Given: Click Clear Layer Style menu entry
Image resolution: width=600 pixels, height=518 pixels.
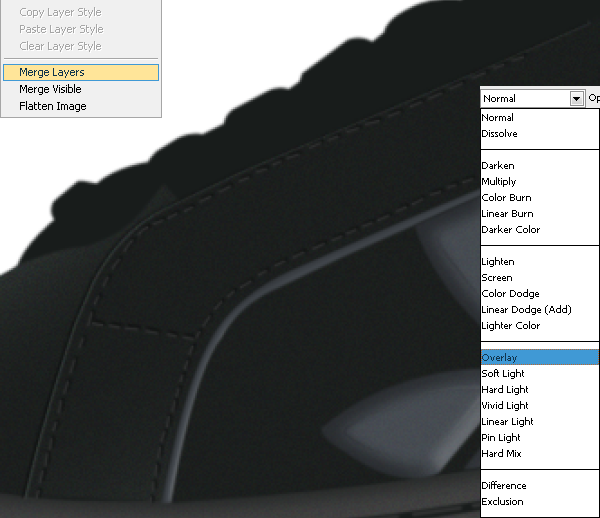Looking at the screenshot, I should point(81,46).
